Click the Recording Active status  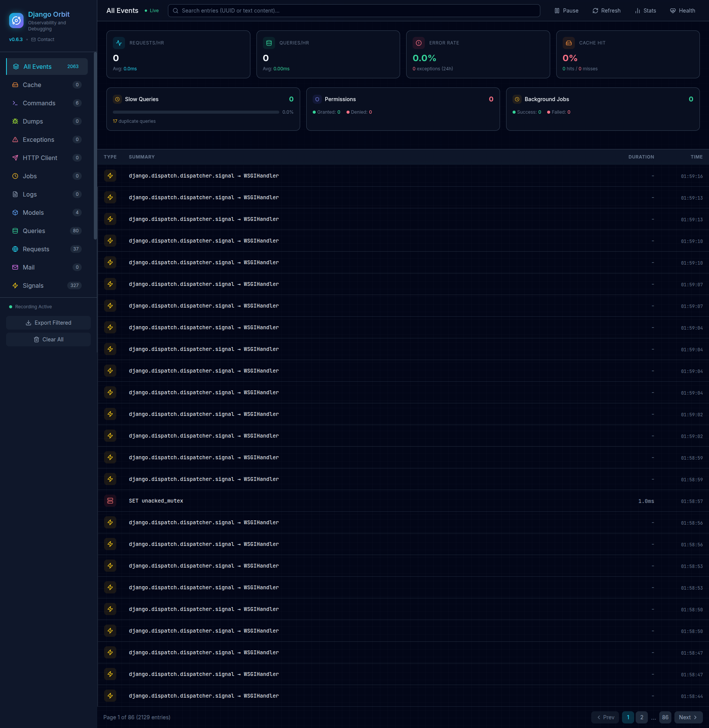[x=30, y=307]
